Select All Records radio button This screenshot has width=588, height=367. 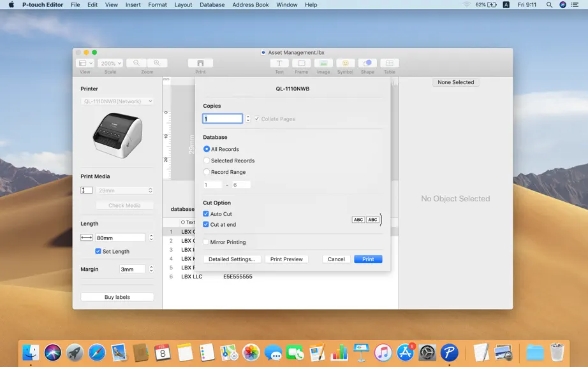coord(206,148)
